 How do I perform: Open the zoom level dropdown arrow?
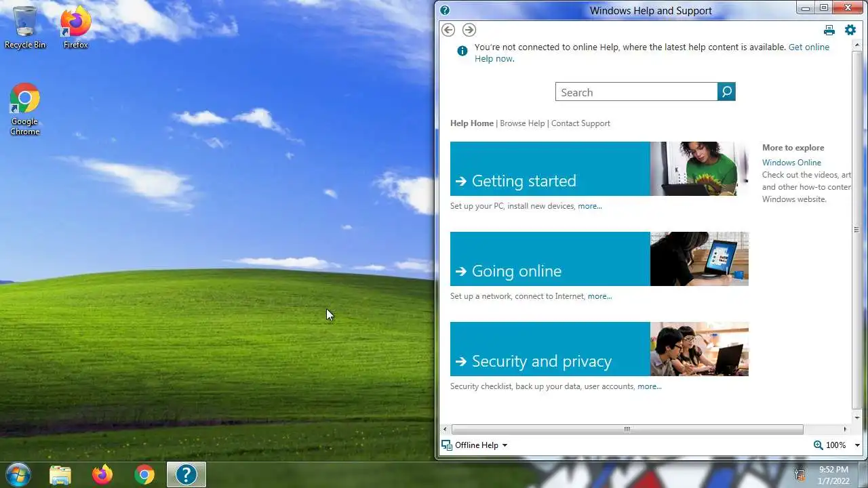coord(857,445)
